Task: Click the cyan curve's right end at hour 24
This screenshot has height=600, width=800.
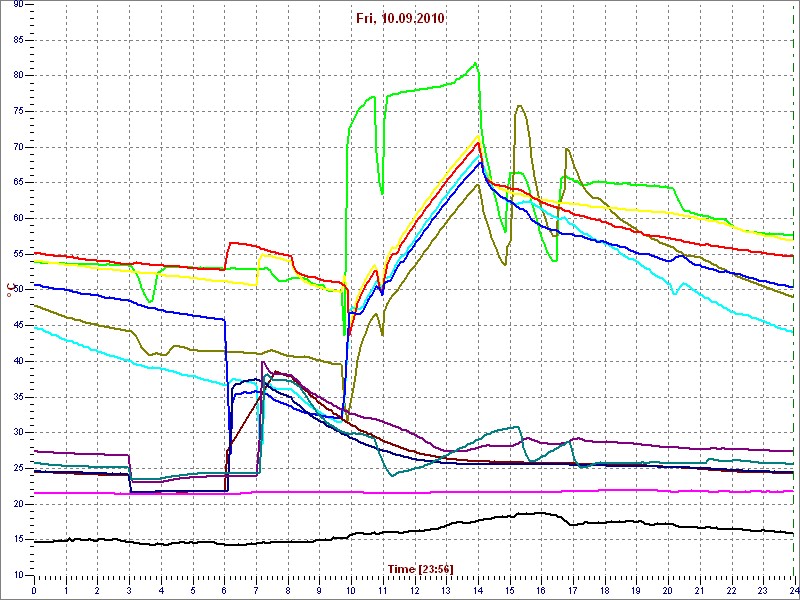Action: (792, 332)
